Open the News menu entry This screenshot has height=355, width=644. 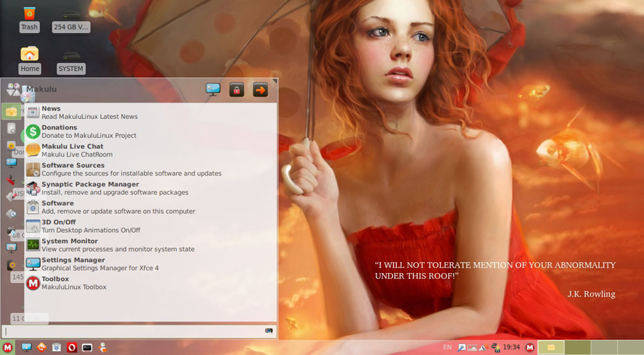pos(150,112)
